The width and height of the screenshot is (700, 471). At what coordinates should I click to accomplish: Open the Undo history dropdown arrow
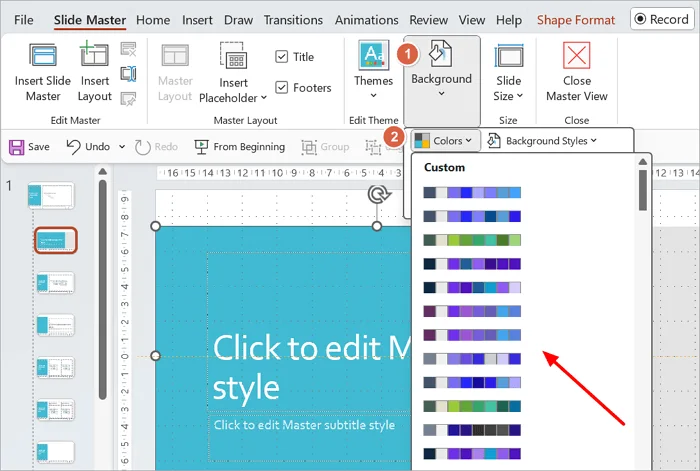[122, 147]
